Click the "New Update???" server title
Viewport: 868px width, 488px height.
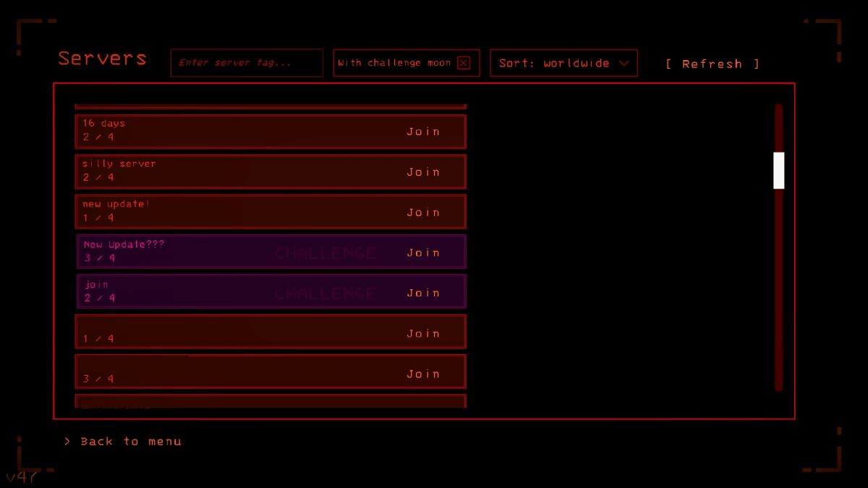(x=124, y=244)
